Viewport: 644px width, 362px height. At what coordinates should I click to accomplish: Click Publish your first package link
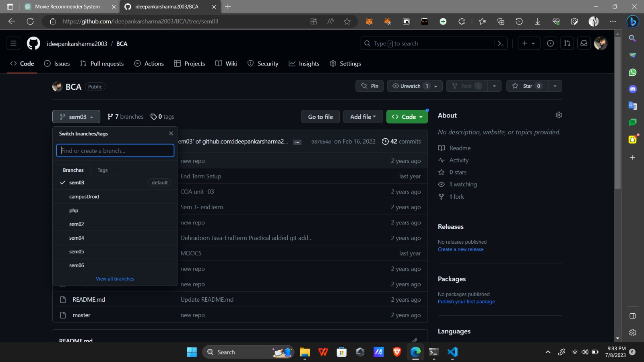click(x=466, y=302)
